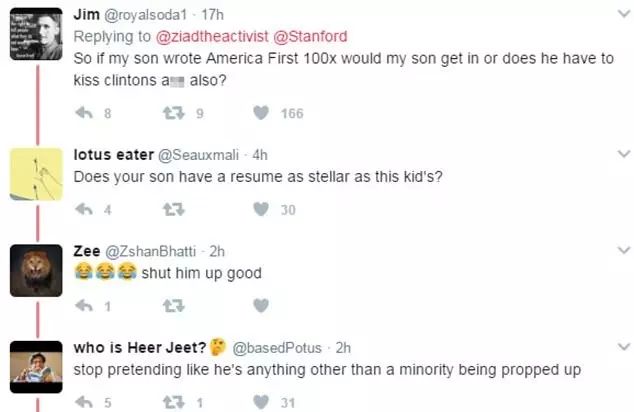Retweet lotus eater's resume tweet
This screenshot has width=634, height=412.
click(x=171, y=209)
